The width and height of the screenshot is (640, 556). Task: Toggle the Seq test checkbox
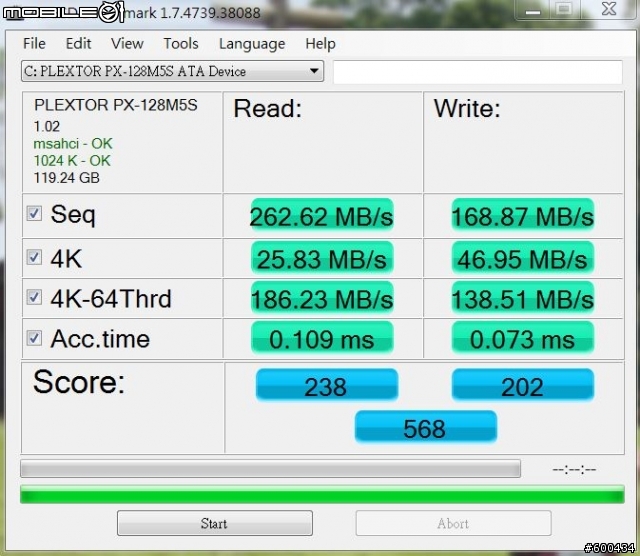(x=34, y=213)
